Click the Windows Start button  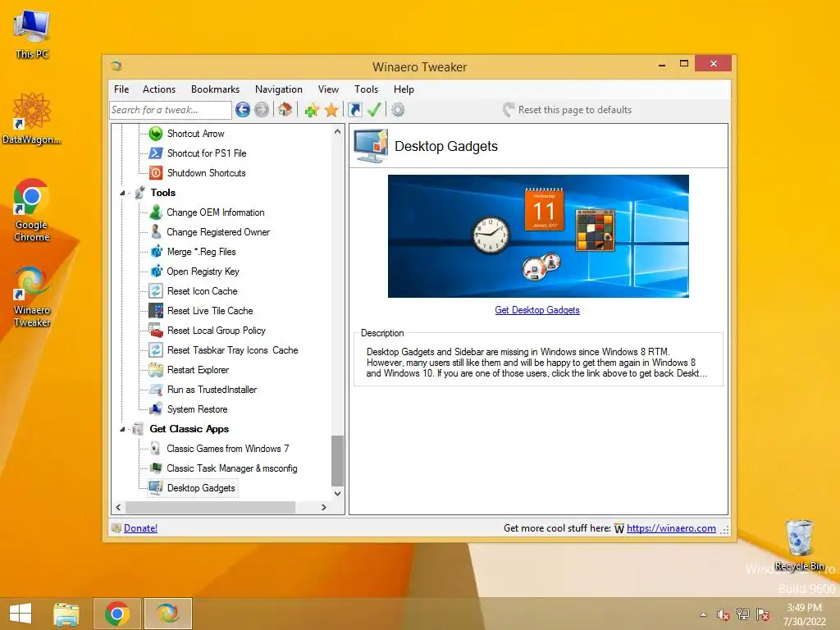click(x=21, y=614)
